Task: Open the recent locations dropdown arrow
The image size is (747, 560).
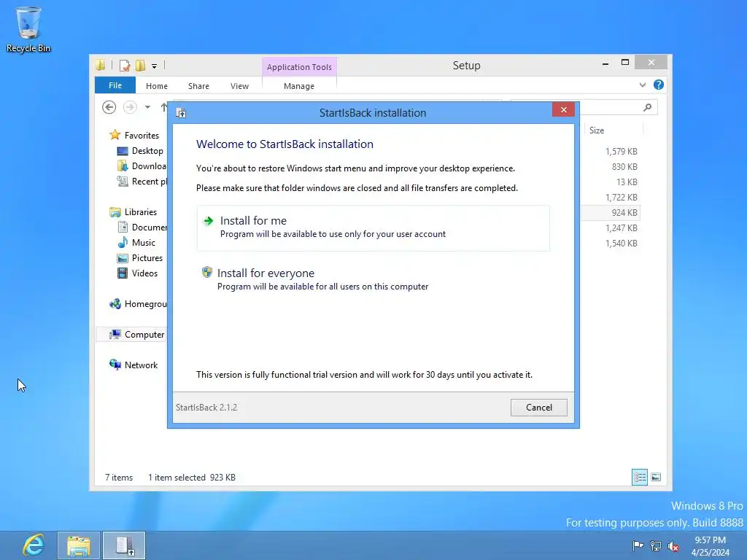Action: point(147,107)
